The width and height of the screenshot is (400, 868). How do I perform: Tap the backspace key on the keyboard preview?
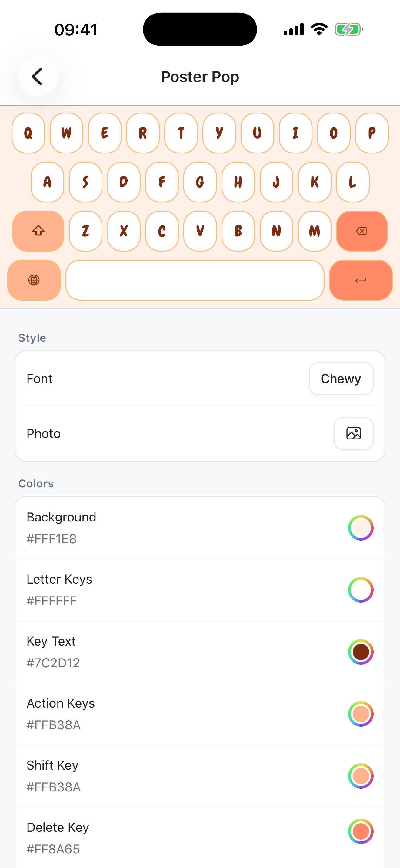[361, 231]
